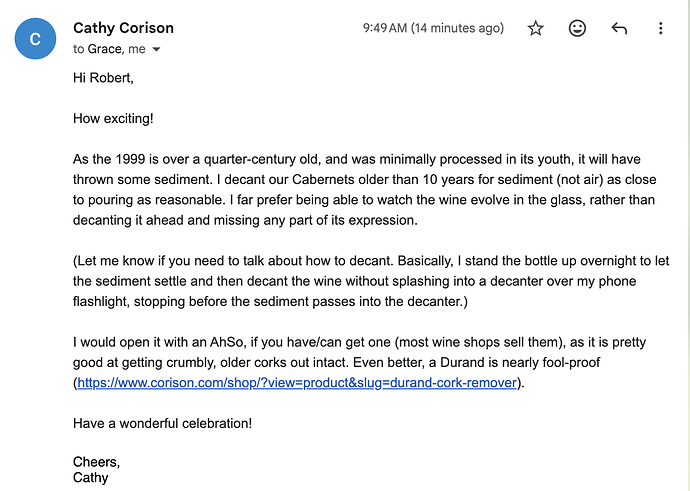
Task: Click the 'to Grace, me' recipients text
Action: [x=110, y=49]
